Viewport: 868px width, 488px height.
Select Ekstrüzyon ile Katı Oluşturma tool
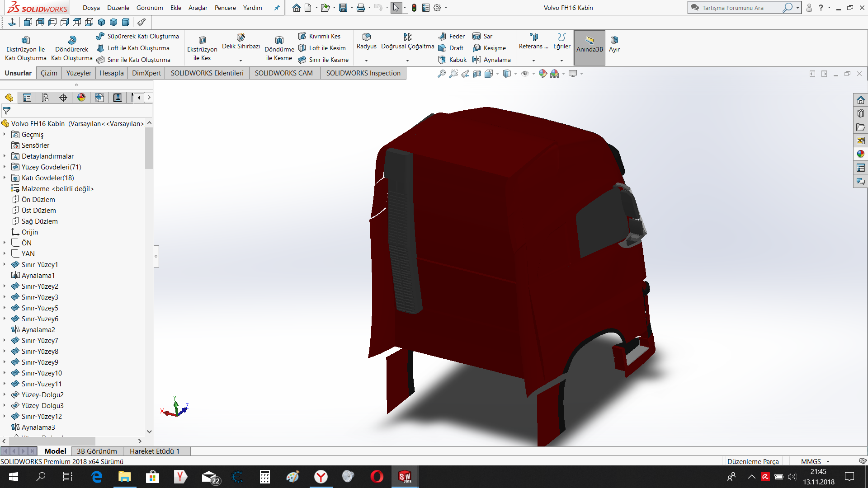(x=26, y=48)
